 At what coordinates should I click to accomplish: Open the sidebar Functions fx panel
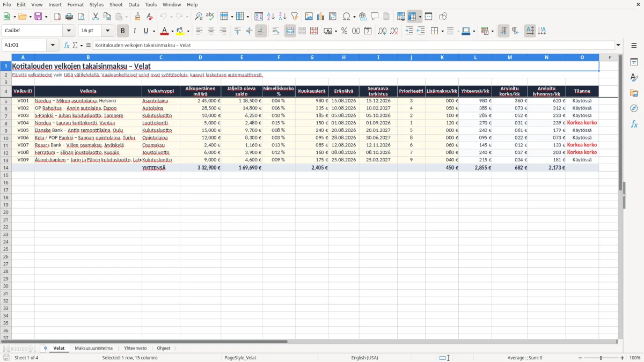coord(634,124)
